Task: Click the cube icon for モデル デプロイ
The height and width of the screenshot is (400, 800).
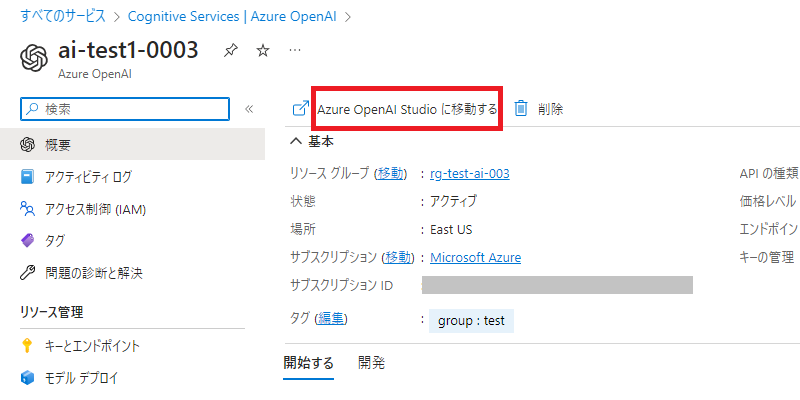Action: click(28, 378)
